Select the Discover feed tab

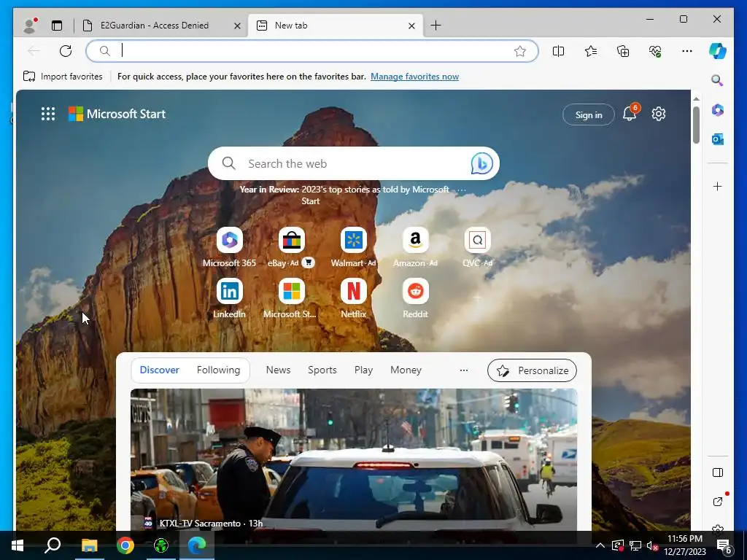(x=160, y=370)
